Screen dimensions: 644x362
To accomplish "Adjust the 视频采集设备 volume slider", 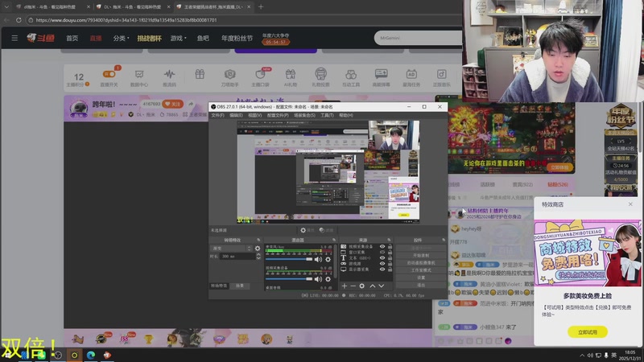I will 289,279.
